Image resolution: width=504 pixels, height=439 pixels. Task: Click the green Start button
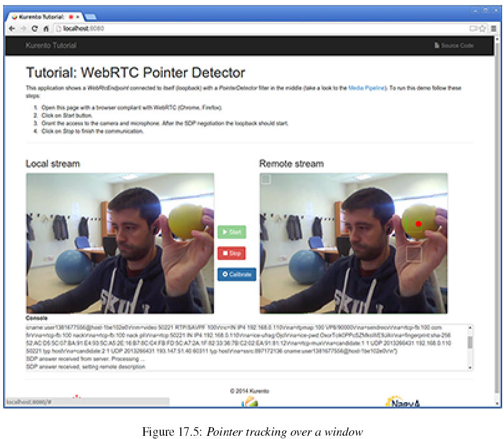tap(232, 232)
